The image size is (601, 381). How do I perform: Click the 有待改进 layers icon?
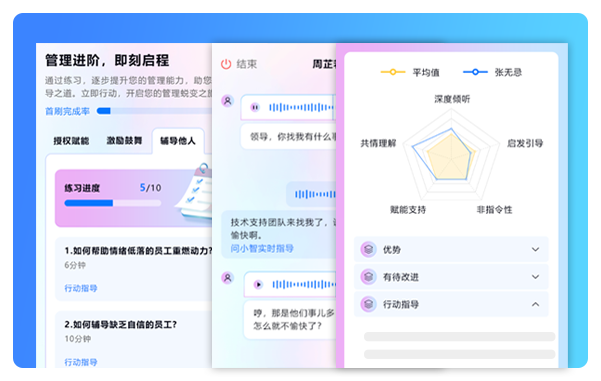point(368,277)
